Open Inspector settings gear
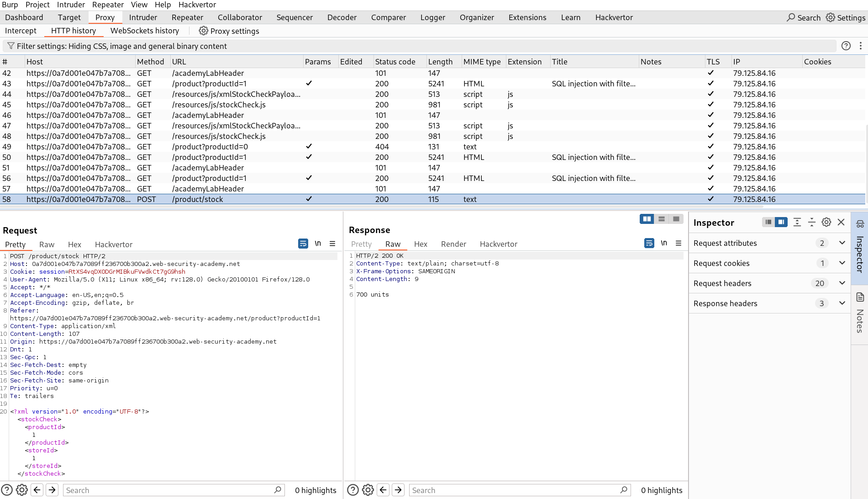868x499 pixels. 826,222
